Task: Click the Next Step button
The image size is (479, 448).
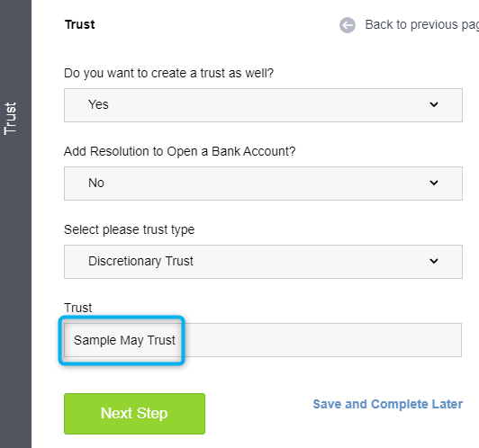Action: tap(134, 414)
